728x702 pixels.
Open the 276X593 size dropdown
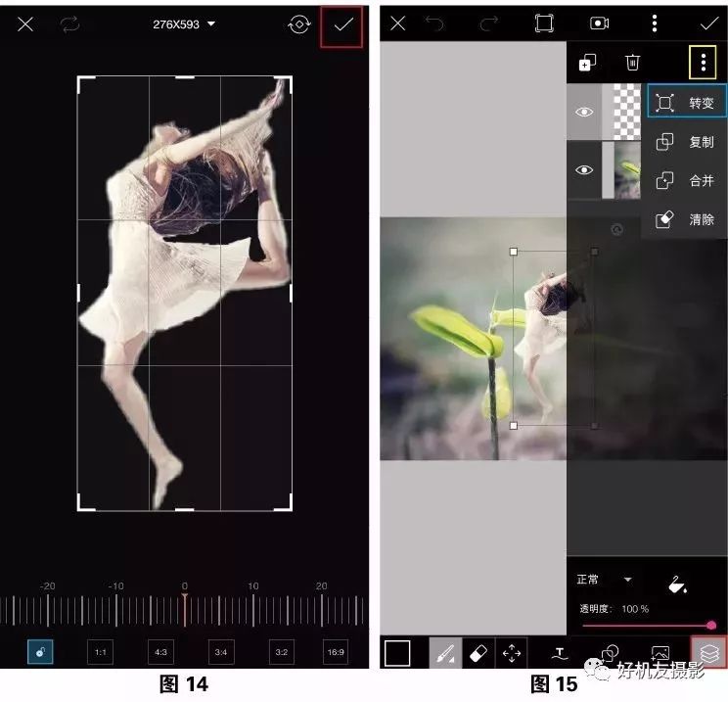(184, 24)
